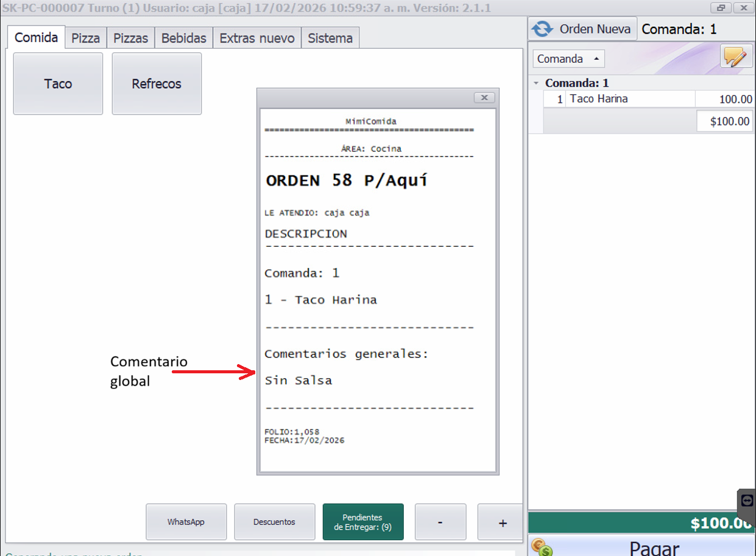756x556 pixels.
Task: Add a Taco product to order
Action: (58, 83)
